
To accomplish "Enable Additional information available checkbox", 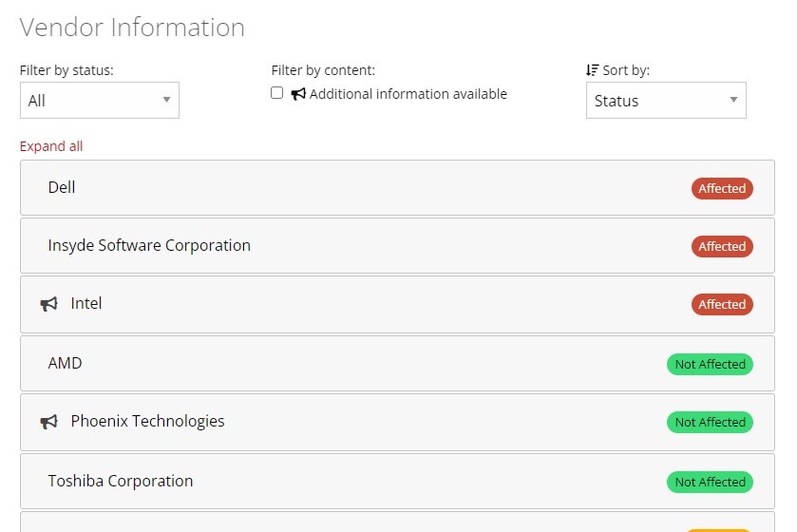I will click(x=277, y=93).
